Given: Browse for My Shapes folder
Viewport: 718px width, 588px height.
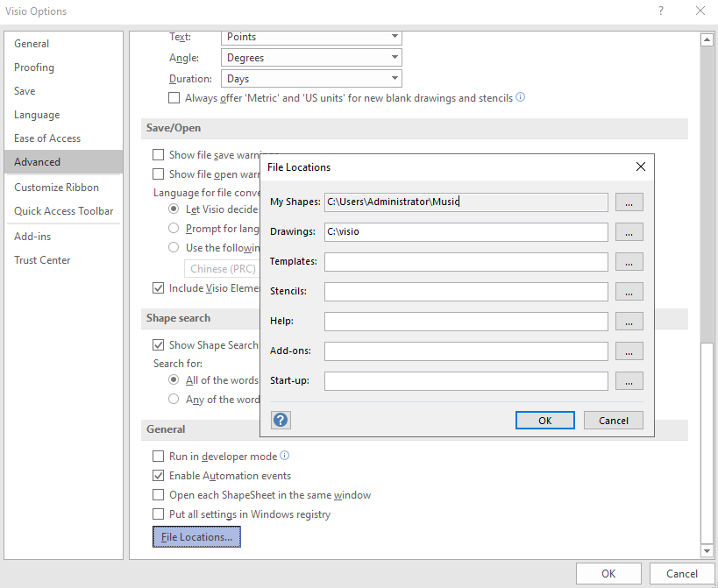Looking at the screenshot, I should point(629,202).
